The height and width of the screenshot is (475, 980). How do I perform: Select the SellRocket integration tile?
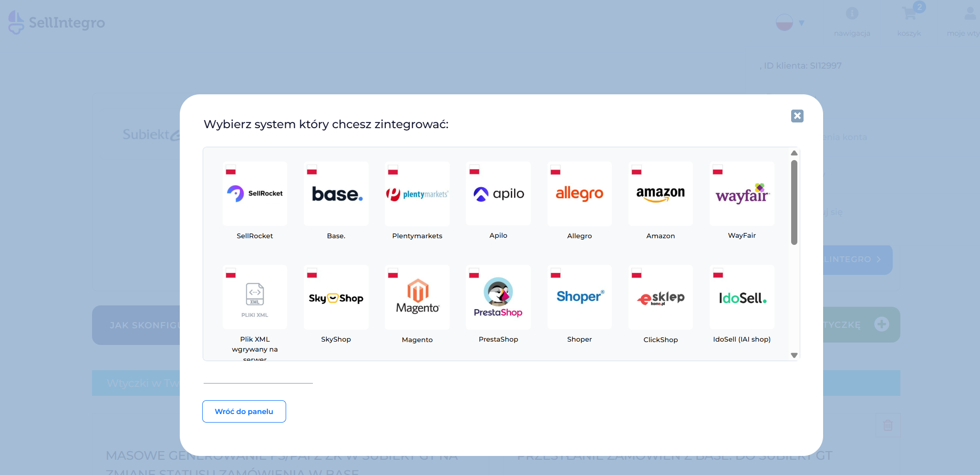[255, 193]
